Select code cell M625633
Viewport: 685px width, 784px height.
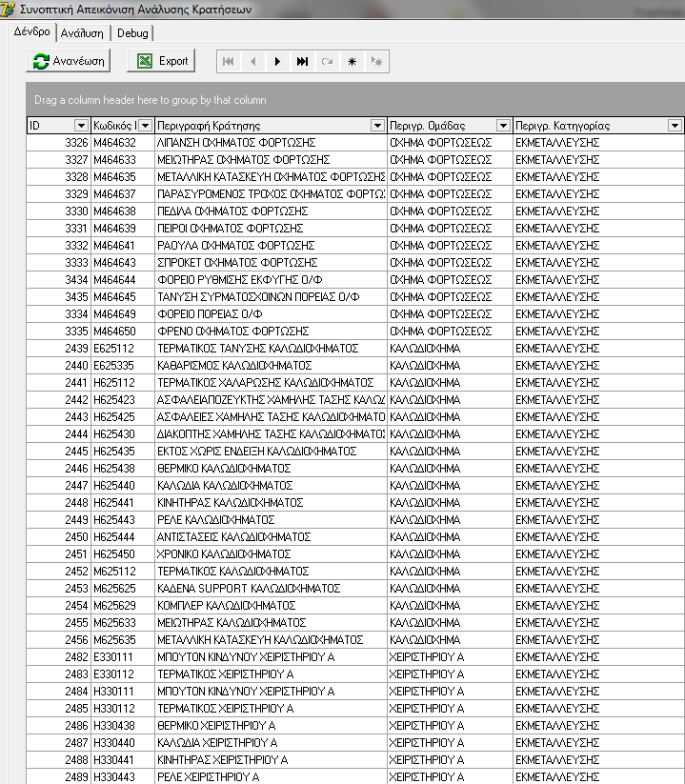tap(123, 622)
